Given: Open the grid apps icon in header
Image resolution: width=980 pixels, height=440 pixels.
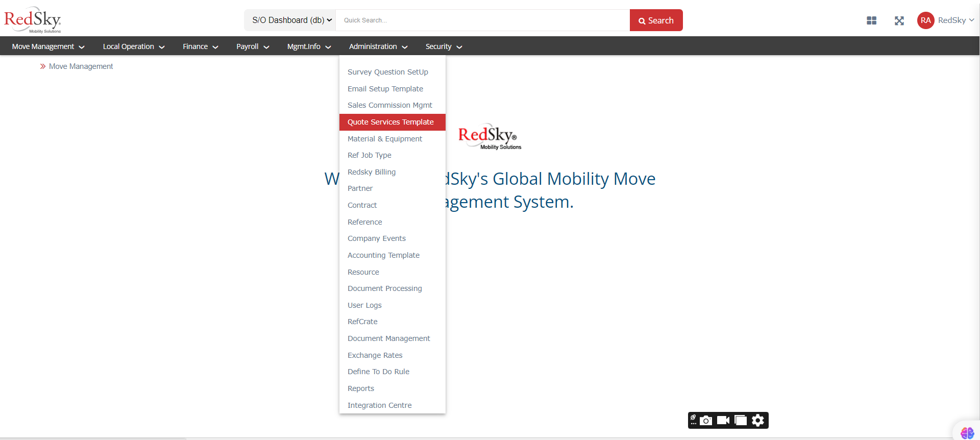Looking at the screenshot, I should pos(871,20).
